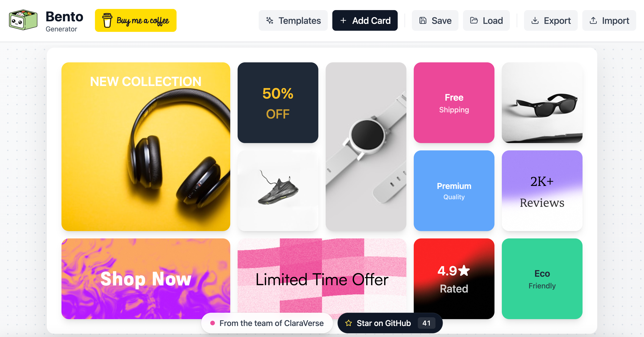
Task: Select the headphones New Collection card
Action: coord(146,147)
